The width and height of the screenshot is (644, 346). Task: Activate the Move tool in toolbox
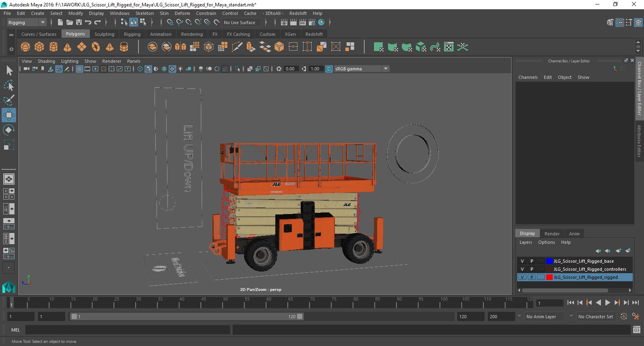(9, 115)
